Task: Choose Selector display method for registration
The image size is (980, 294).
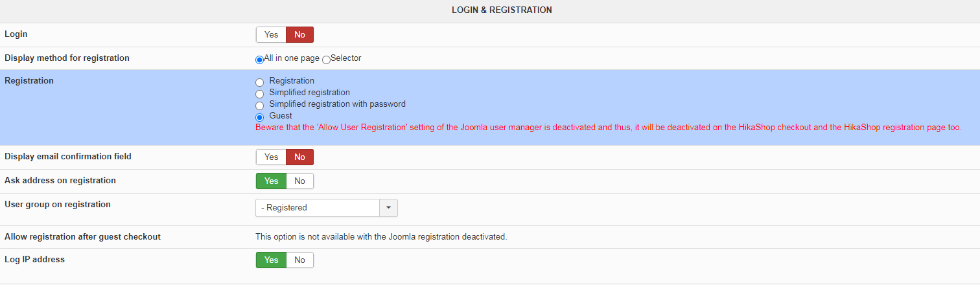Action: (327, 60)
